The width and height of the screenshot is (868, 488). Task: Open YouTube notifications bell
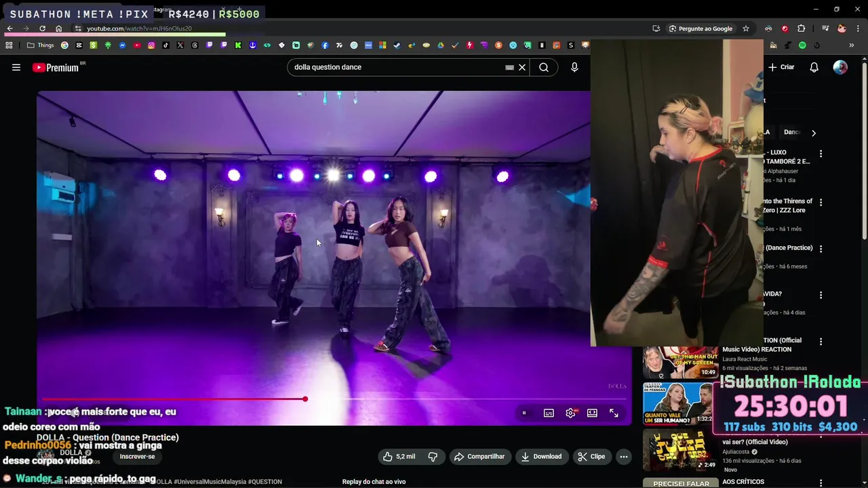tap(814, 67)
